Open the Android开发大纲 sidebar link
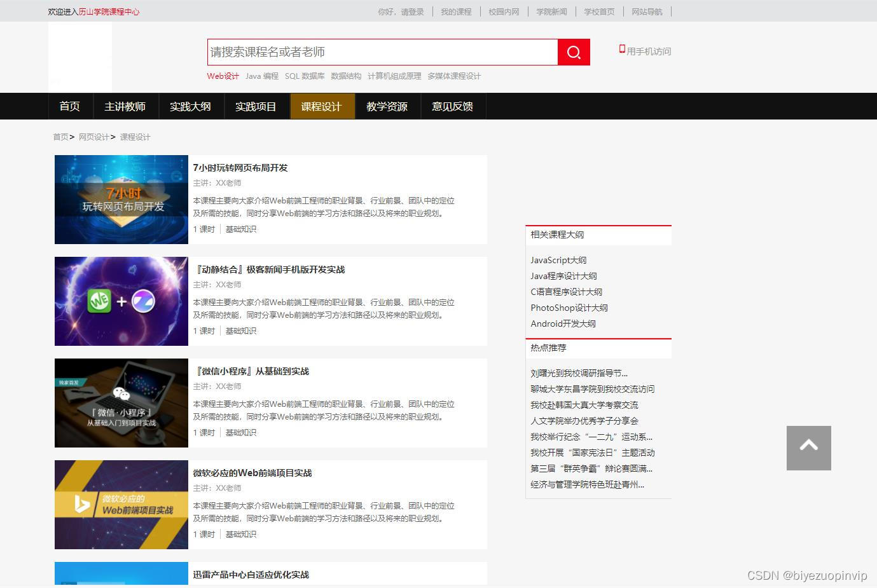The height and width of the screenshot is (588, 877). pos(563,324)
